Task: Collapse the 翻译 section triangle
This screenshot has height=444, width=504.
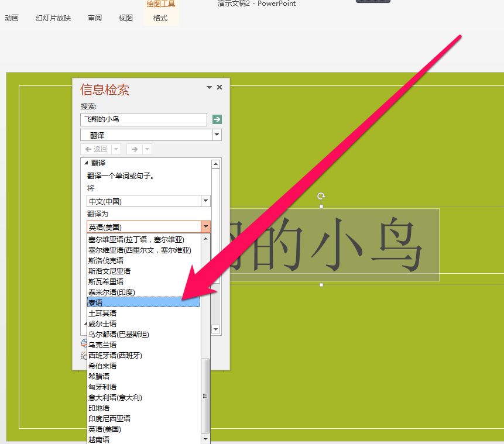Action: (x=87, y=162)
